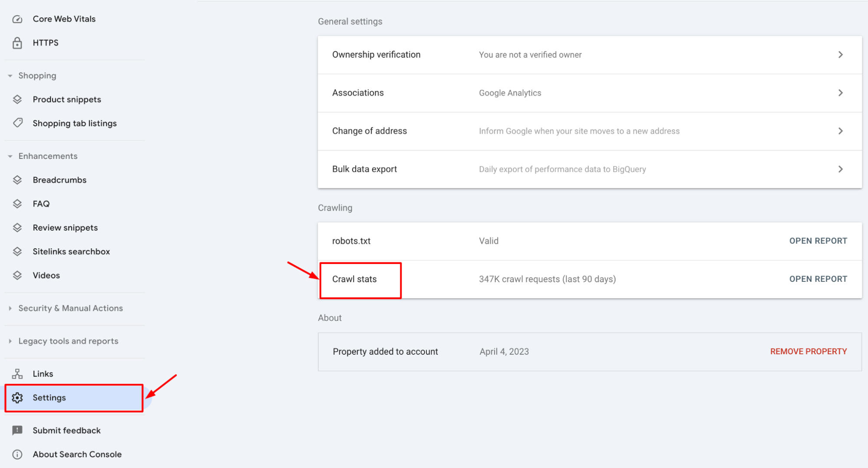Click the Videos layers icon
Viewport: 868px width, 468px height.
click(17, 275)
